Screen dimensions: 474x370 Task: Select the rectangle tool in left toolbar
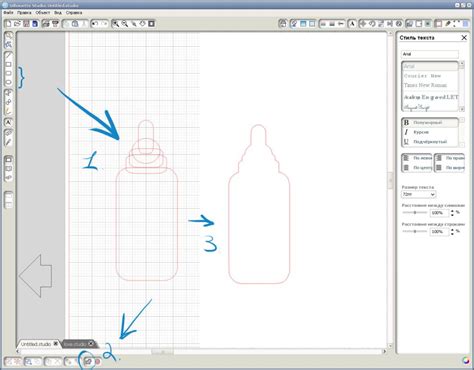point(9,64)
